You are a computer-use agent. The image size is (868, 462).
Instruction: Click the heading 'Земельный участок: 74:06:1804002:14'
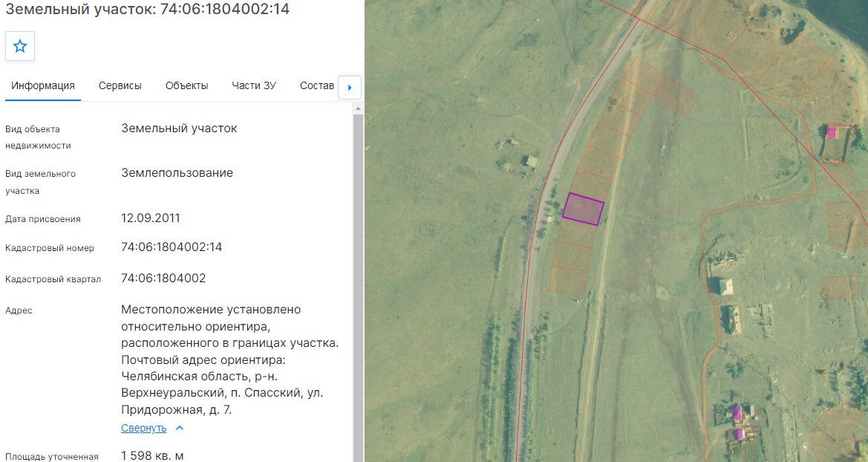[147, 9]
